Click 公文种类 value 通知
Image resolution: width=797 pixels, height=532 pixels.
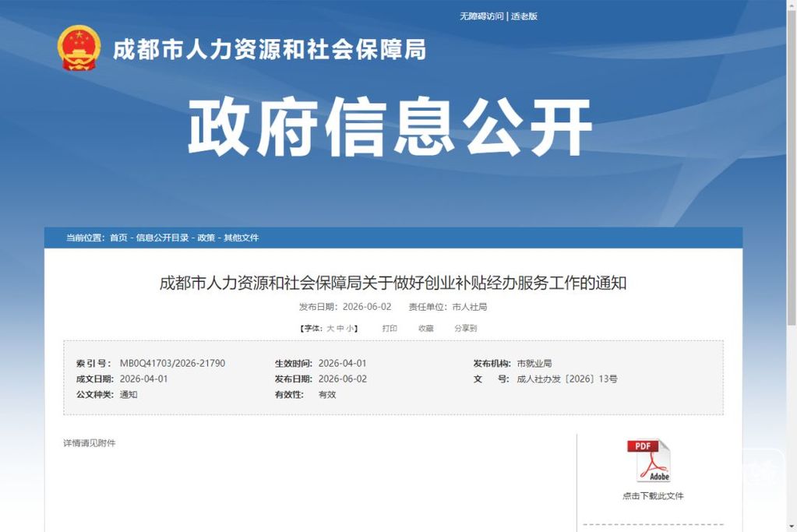point(129,395)
